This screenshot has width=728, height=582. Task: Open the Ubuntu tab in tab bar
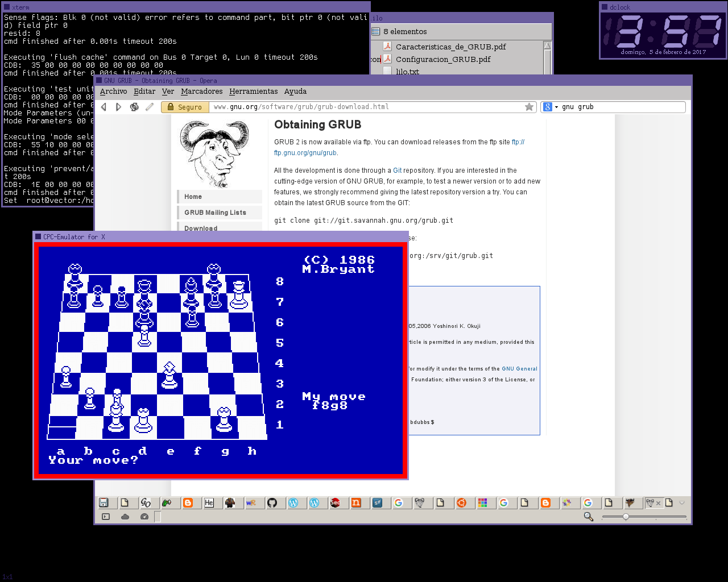462,503
